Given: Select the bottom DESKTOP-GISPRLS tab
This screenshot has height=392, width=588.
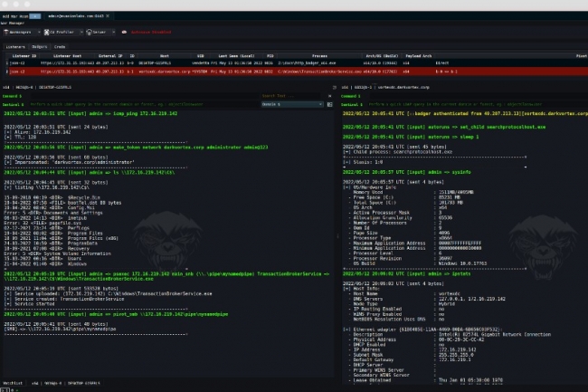Looking at the screenshot, I should (66, 383).
